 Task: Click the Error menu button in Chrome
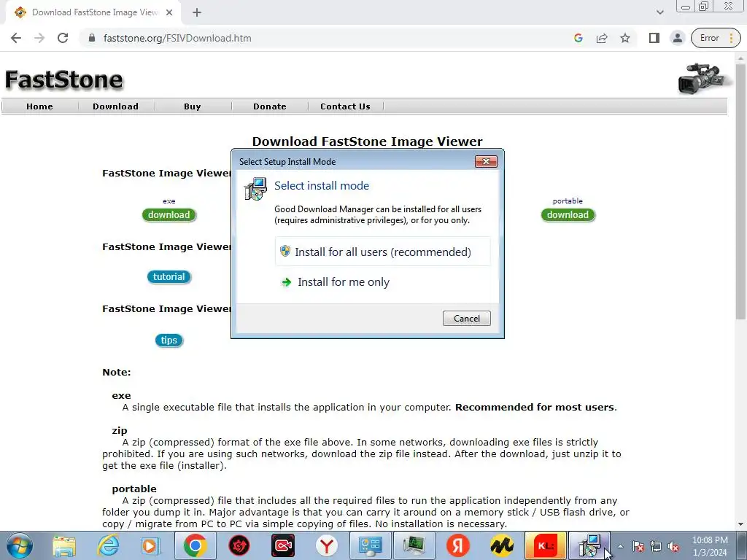(x=716, y=38)
